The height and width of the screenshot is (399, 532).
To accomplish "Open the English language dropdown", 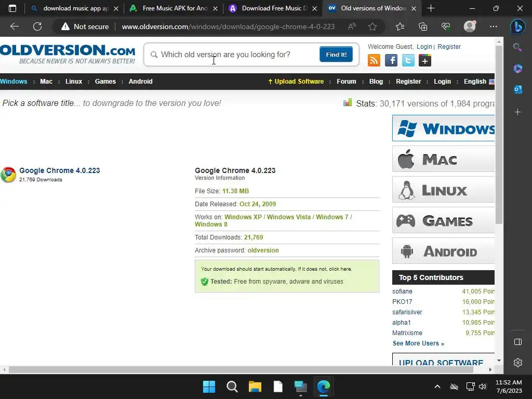I will coord(478,82).
